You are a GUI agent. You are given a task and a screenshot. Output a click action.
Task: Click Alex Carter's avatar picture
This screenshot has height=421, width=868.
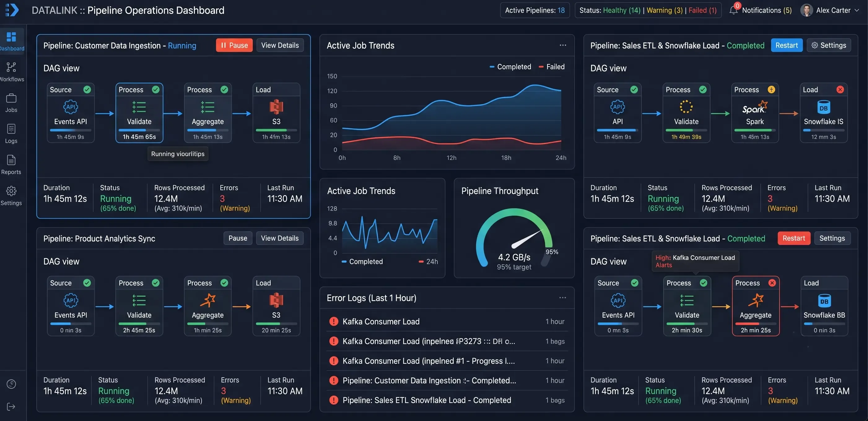pyautogui.click(x=806, y=10)
